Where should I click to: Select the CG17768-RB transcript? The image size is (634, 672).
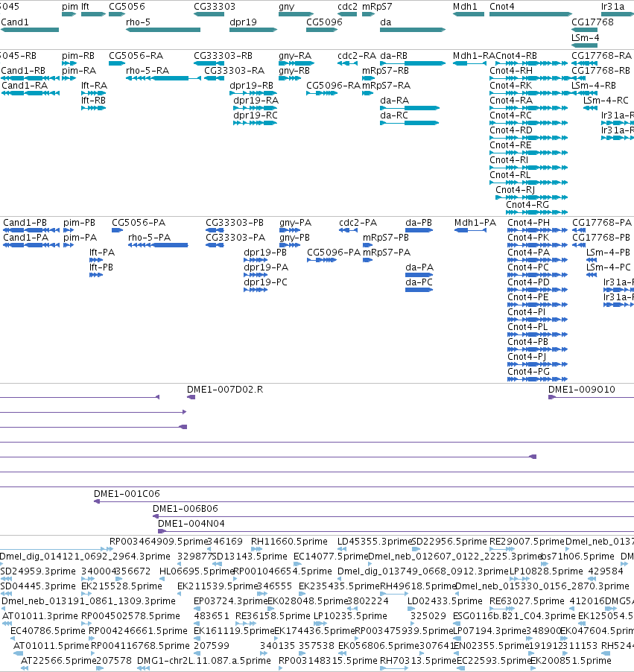578,78
